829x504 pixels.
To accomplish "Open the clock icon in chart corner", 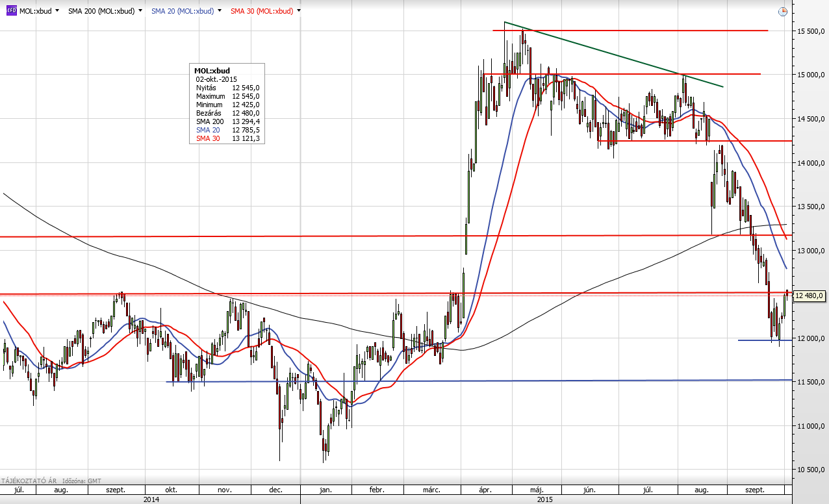I will point(782,11).
